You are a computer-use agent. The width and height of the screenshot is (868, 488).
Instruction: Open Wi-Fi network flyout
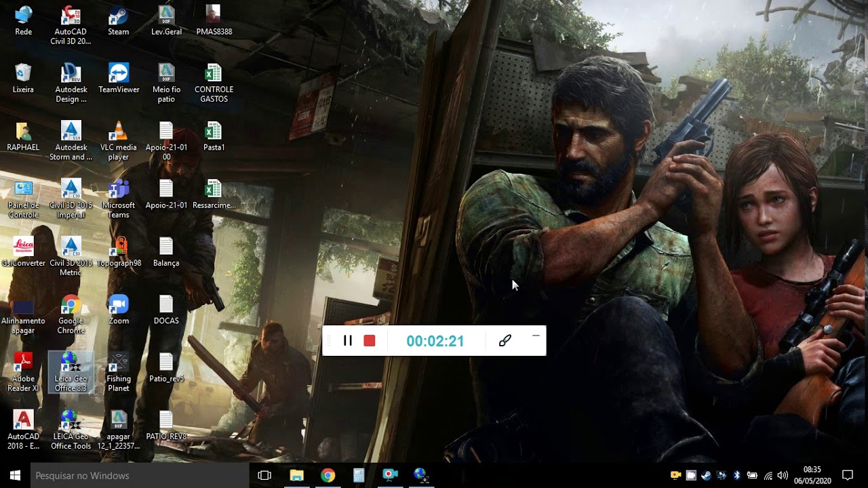[x=768, y=475]
